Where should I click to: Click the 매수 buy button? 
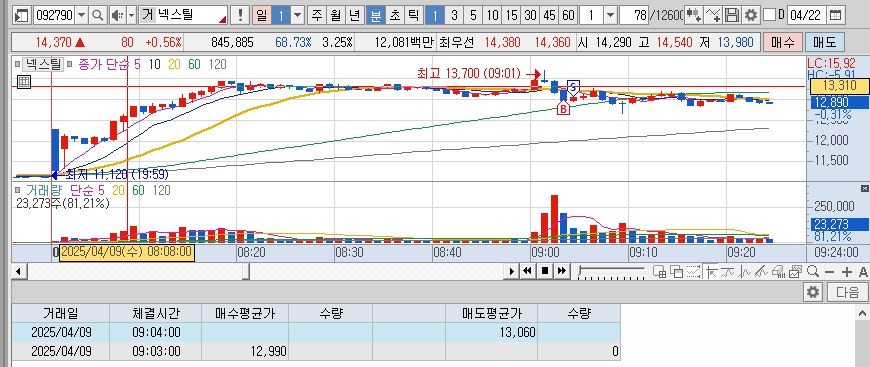click(x=782, y=42)
